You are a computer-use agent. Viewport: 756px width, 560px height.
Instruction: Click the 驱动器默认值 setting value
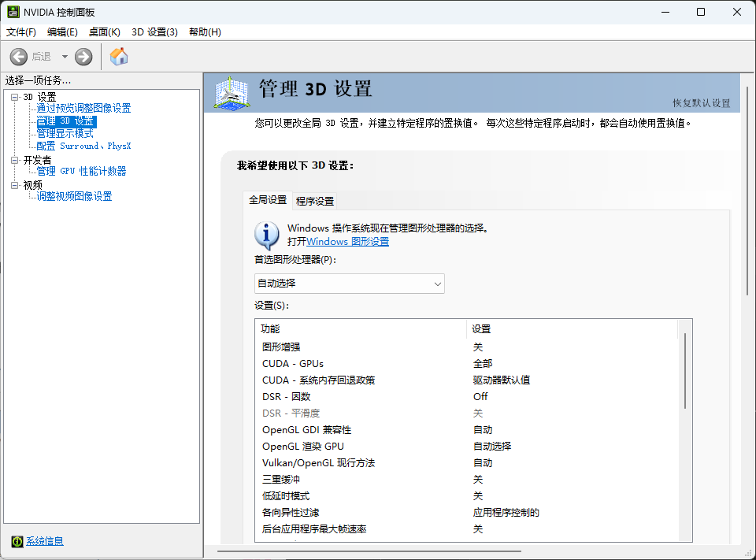tap(502, 380)
